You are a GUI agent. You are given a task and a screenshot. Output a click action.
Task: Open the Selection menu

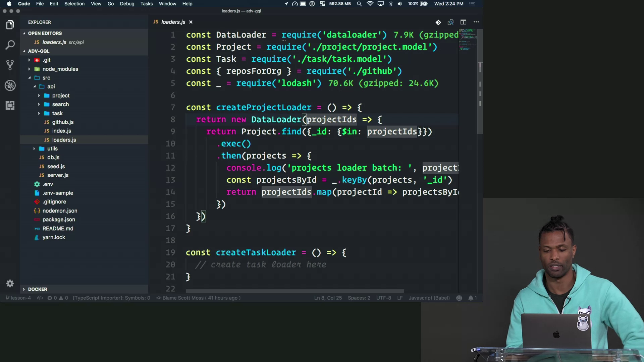(x=74, y=4)
